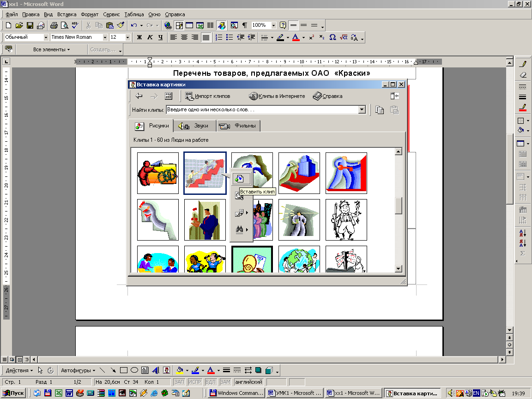Align text to the right
The height and width of the screenshot is (399, 532).
[x=195, y=37]
